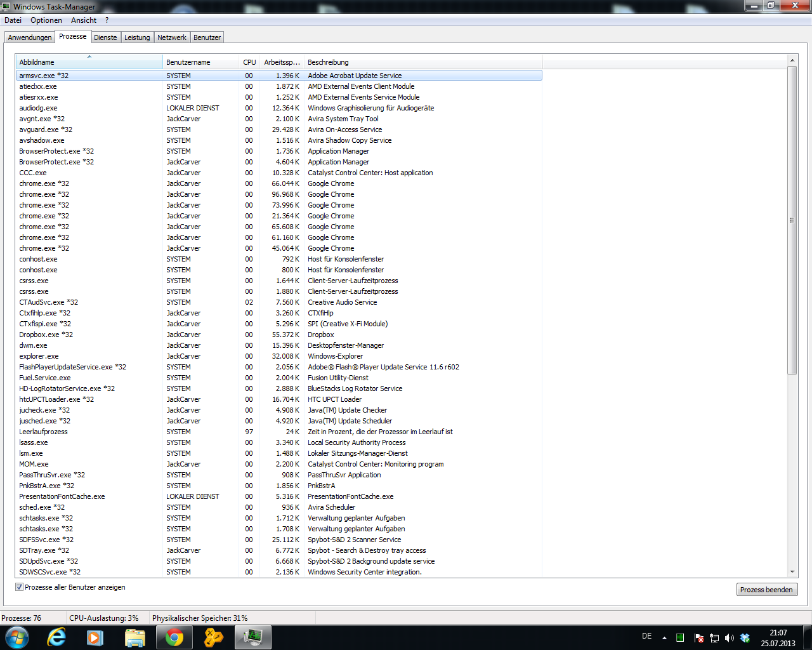Select the SDTray.exe *32 process
The width and height of the screenshot is (812, 650).
pyautogui.click(x=279, y=550)
